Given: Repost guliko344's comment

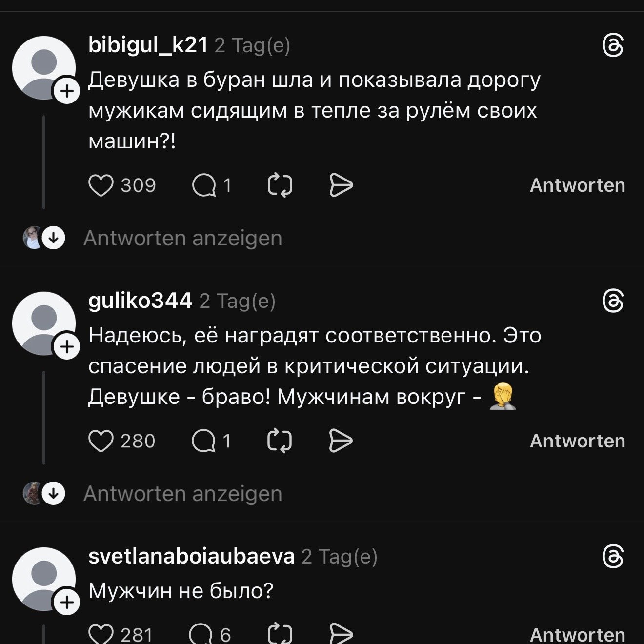Looking at the screenshot, I should coord(280,442).
